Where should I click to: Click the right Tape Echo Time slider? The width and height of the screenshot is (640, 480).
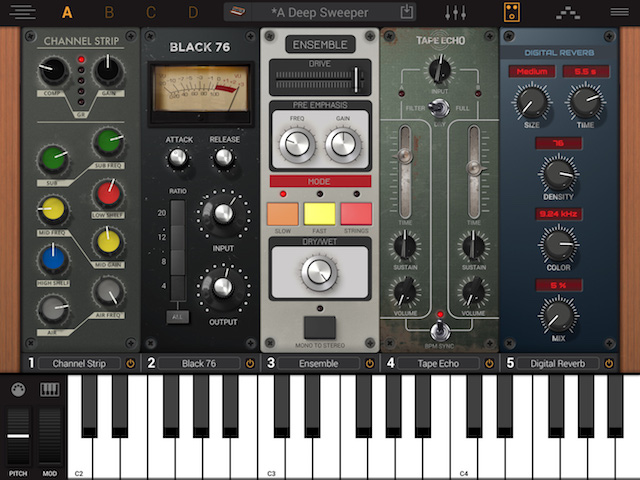(x=474, y=172)
